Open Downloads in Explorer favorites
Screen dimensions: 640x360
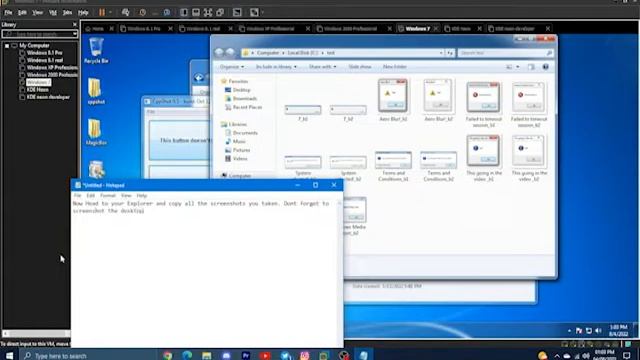tap(244, 98)
